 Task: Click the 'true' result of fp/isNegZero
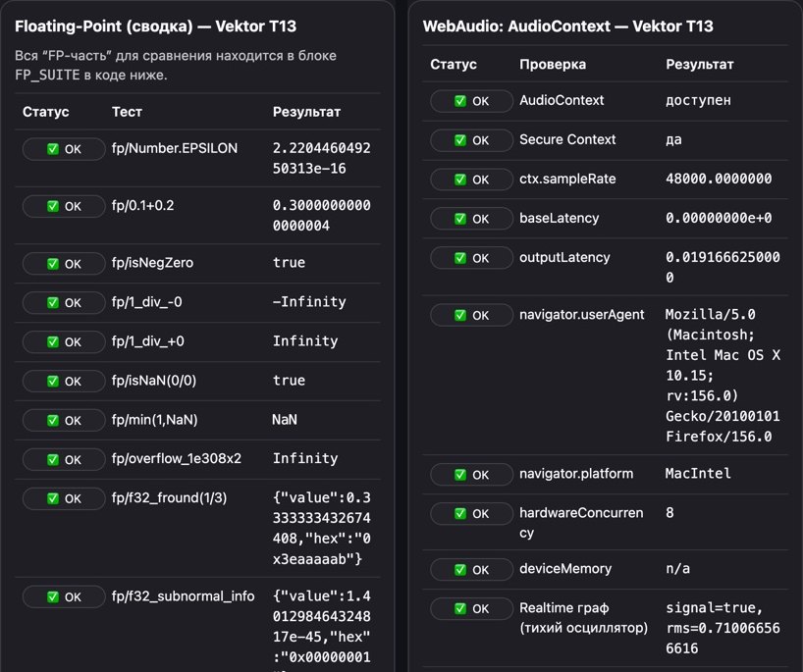point(289,263)
